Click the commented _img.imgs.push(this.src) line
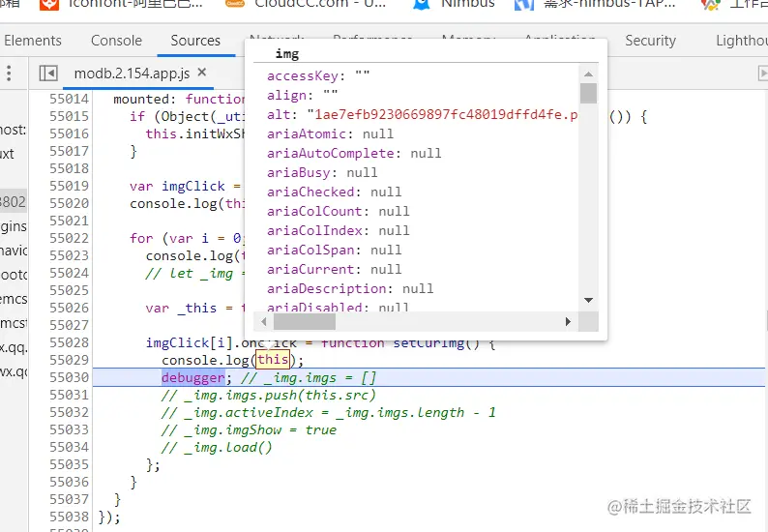This screenshot has height=532, width=768. pyautogui.click(x=268, y=396)
